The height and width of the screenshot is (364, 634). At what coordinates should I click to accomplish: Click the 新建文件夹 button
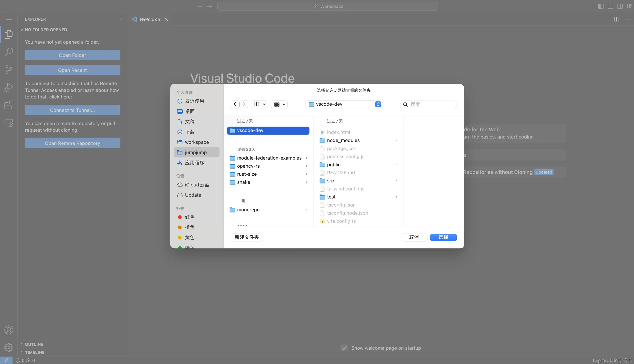click(247, 237)
